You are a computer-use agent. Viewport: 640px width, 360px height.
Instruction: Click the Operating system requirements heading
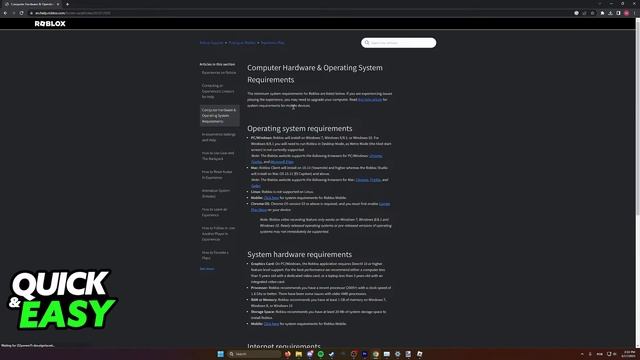pos(300,129)
